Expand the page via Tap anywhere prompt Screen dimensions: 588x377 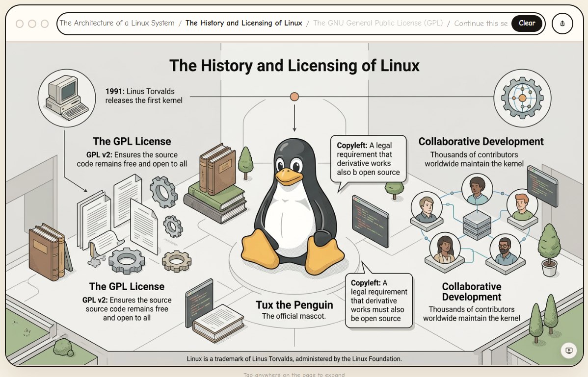(x=294, y=374)
